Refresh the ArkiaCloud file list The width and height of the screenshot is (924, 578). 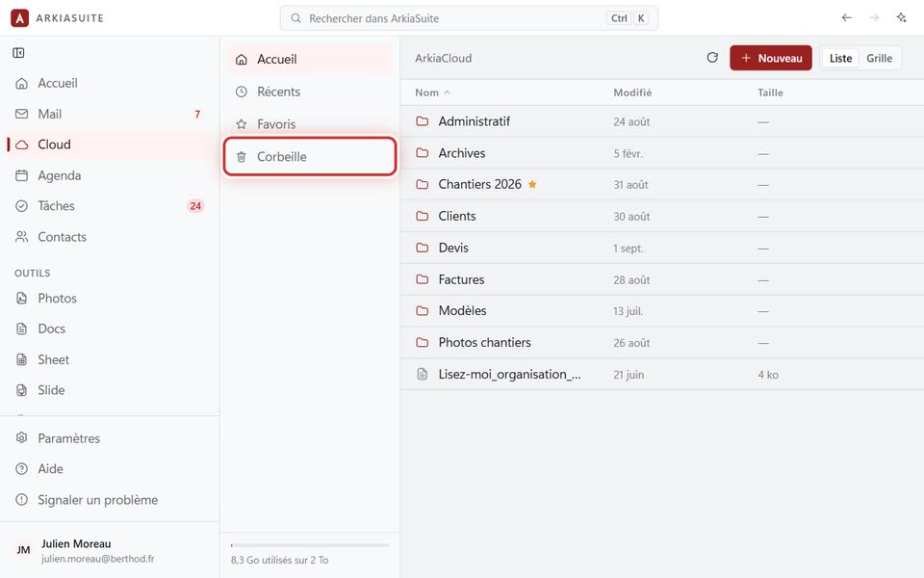[x=712, y=58]
